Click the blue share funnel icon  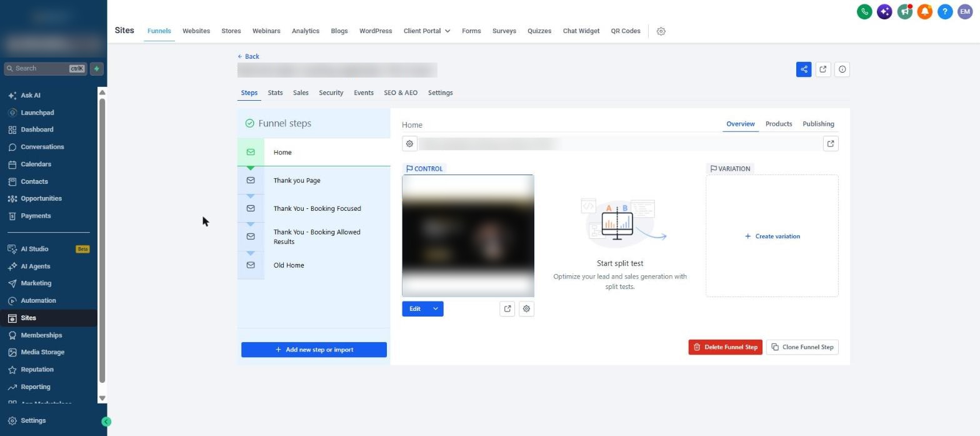click(x=804, y=69)
